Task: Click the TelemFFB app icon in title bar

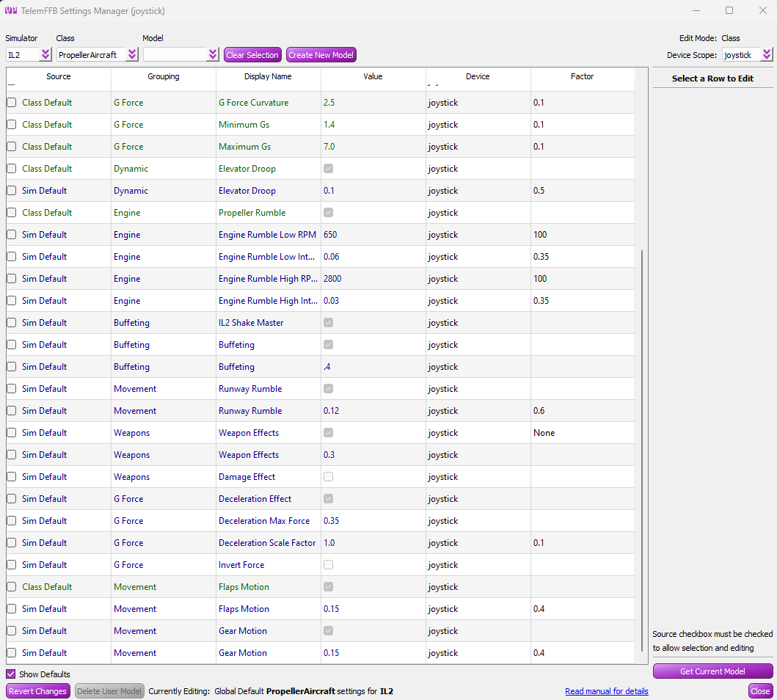Action: (x=10, y=10)
